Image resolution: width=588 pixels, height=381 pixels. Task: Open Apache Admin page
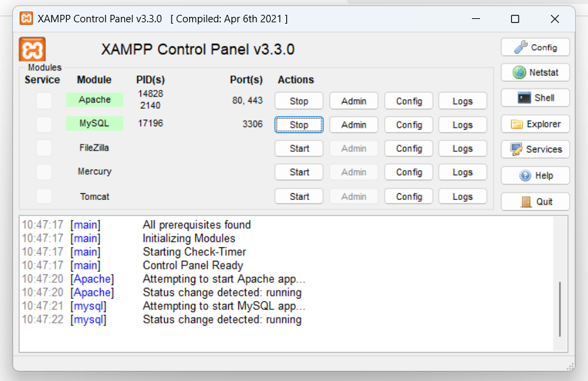click(x=354, y=101)
